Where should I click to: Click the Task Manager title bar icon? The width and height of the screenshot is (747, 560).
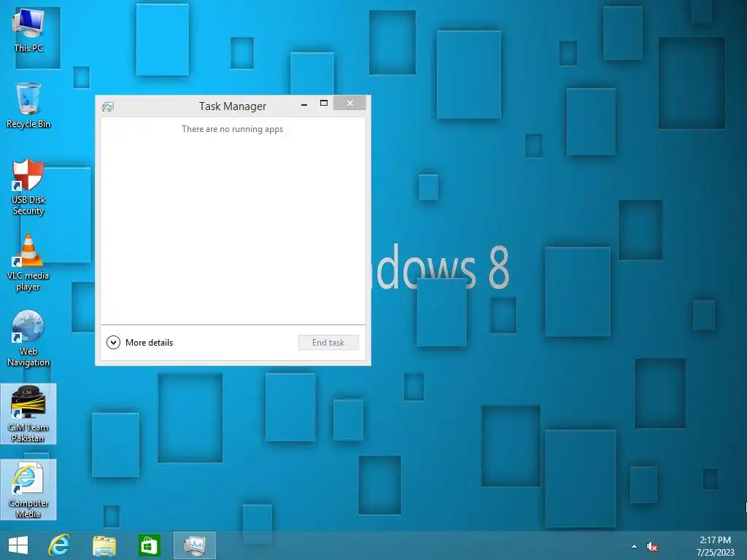108,106
